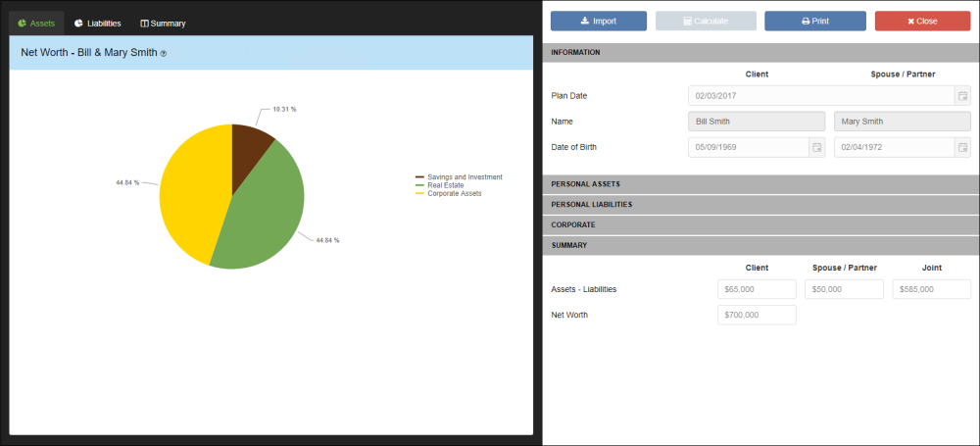Click the red Close button
This screenshot has width=980, height=446.
[922, 22]
